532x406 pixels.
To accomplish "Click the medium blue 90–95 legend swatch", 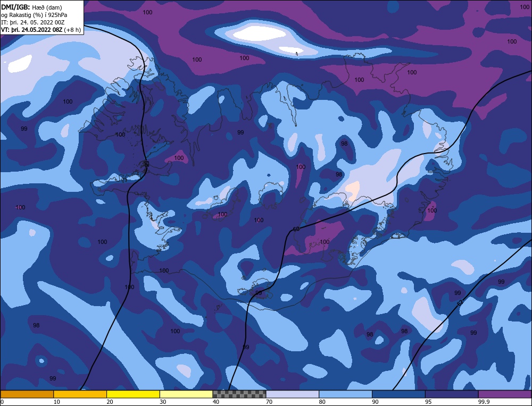I will [x=398, y=394].
